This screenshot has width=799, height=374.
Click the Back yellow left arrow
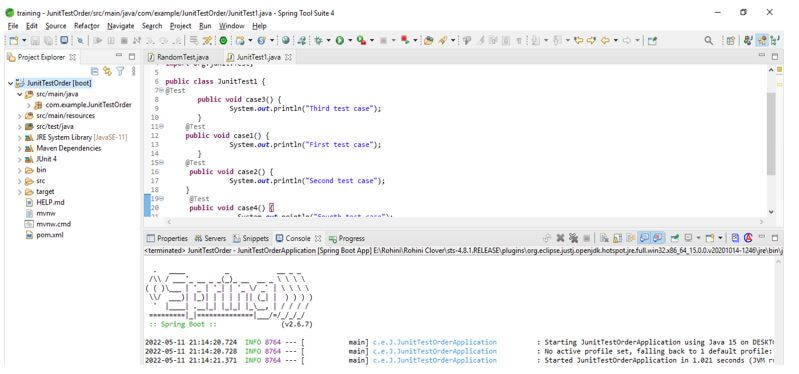click(x=605, y=41)
